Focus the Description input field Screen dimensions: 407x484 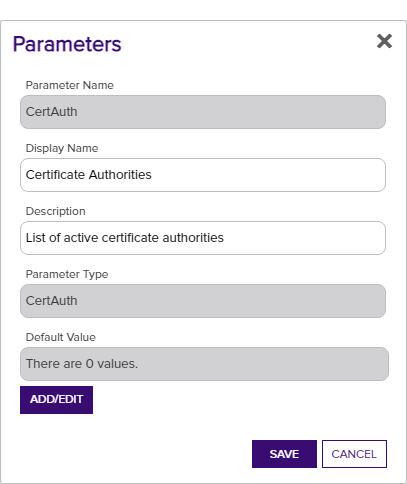[x=203, y=238]
